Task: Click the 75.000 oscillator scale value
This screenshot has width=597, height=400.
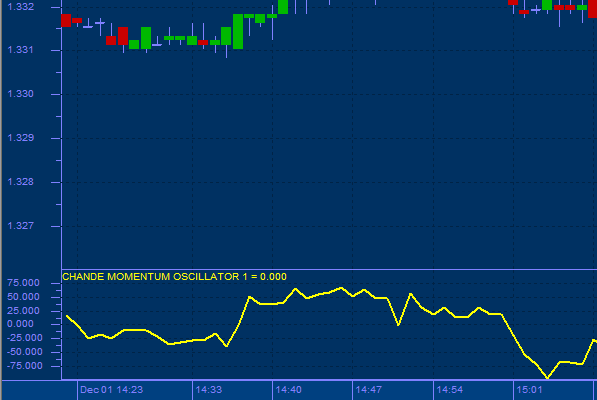Action: 23,283
